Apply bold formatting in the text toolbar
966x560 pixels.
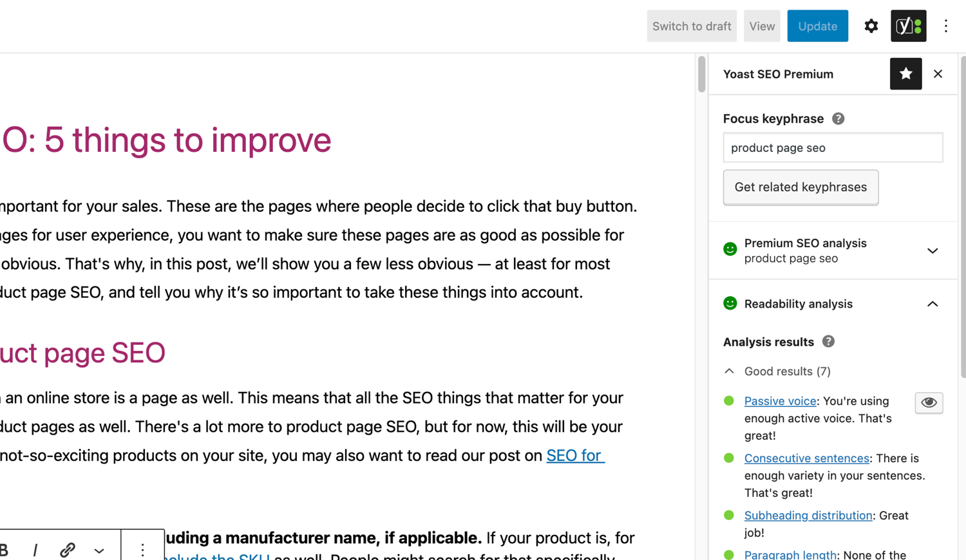tap(5, 550)
